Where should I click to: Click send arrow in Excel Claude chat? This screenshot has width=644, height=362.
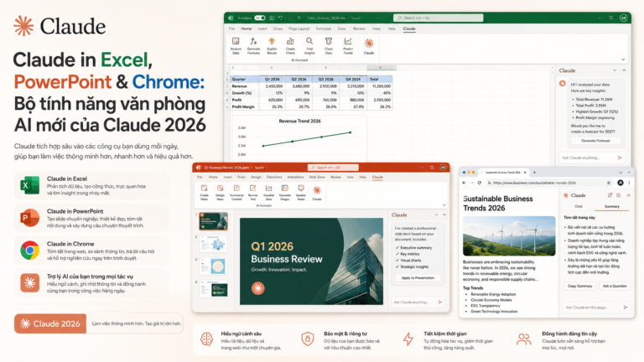(620, 158)
